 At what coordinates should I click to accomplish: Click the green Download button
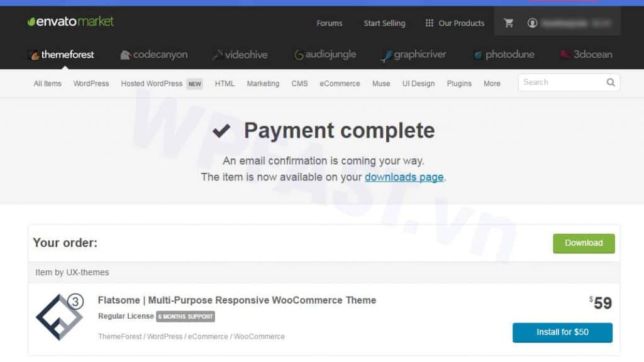click(584, 243)
